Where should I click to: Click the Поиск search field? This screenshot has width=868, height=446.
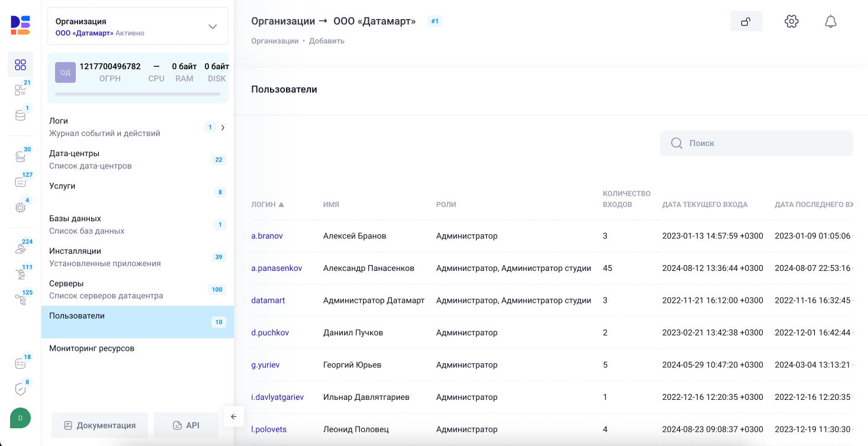point(756,143)
